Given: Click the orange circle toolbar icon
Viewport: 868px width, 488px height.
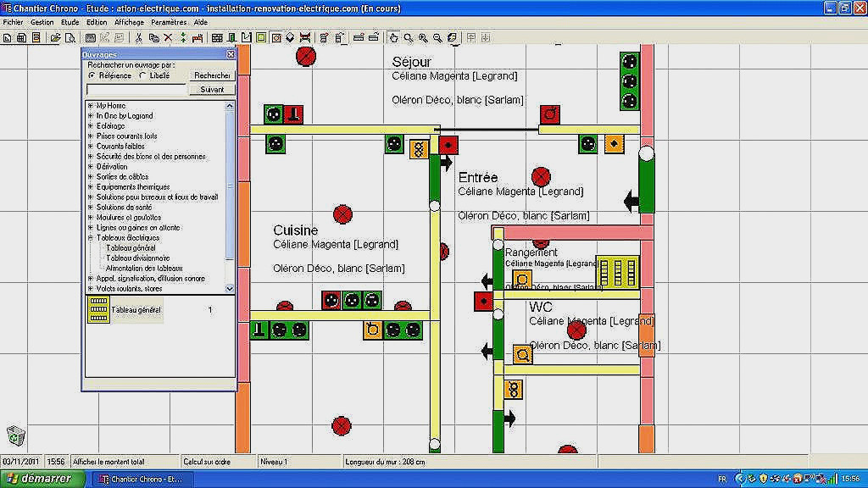Looking at the screenshot, I should (x=275, y=37).
